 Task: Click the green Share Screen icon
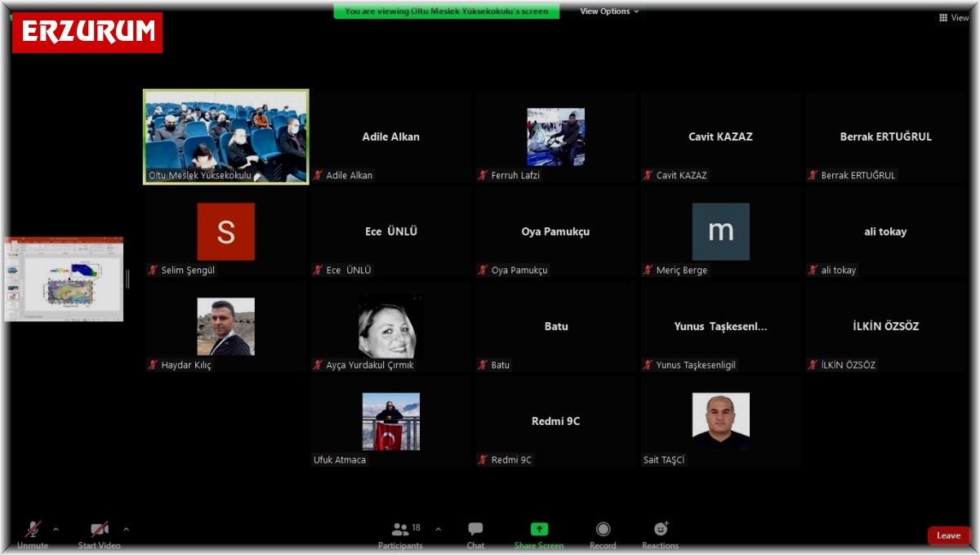[539, 530]
